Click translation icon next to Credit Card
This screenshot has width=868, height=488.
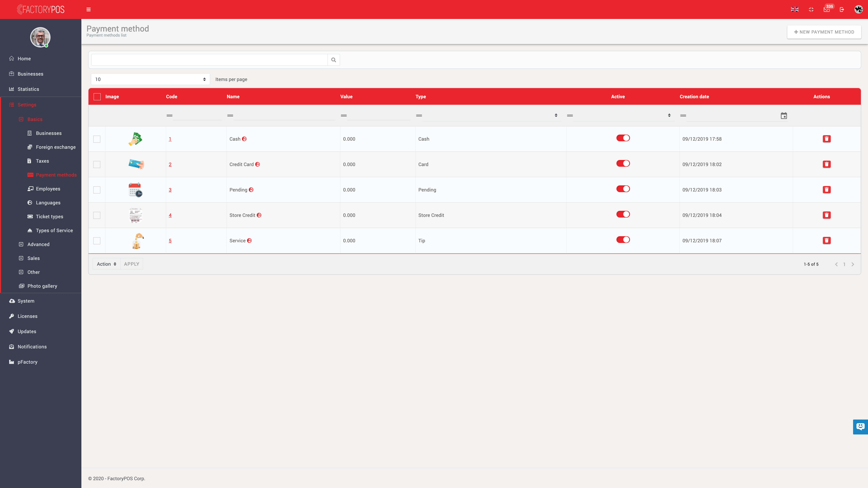pyautogui.click(x=258, y=164)
